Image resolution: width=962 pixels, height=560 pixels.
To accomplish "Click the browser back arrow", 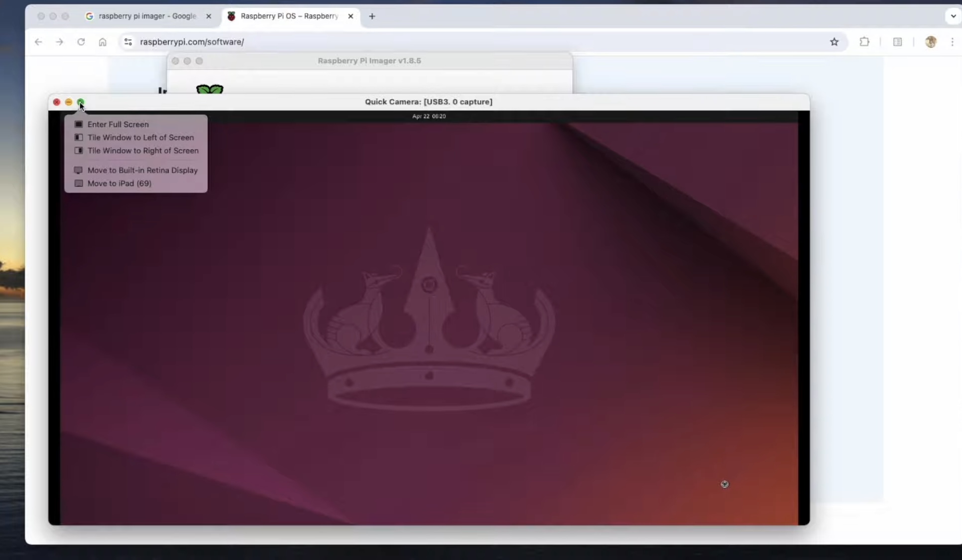I will tap(38, 42).
